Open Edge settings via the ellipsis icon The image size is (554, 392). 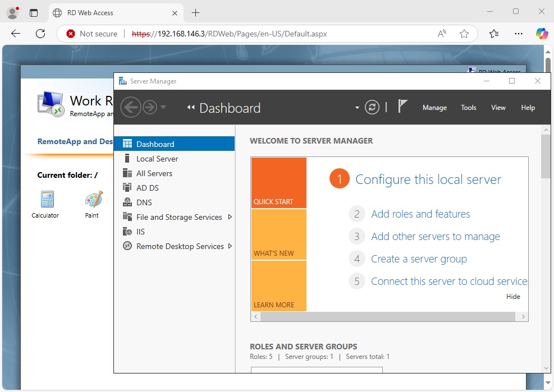click(x=518, y=34)
